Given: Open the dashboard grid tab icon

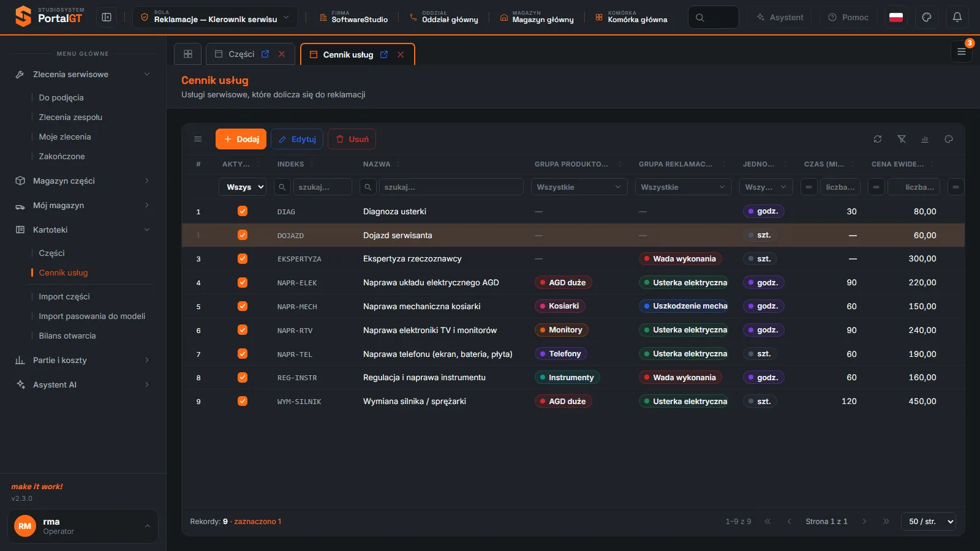Looking at the screenshot, I should [x=188, y=54].
